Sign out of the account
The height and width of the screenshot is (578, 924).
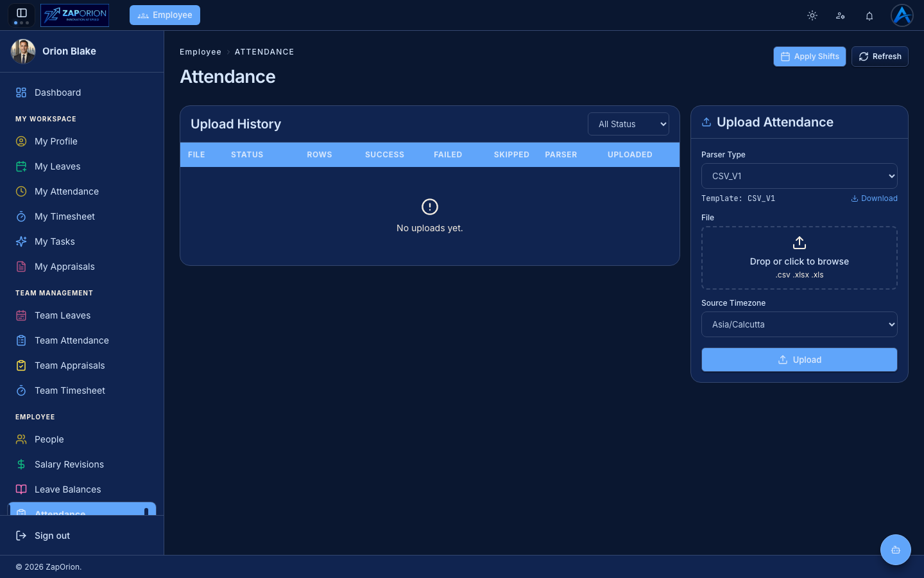[81, 536]
